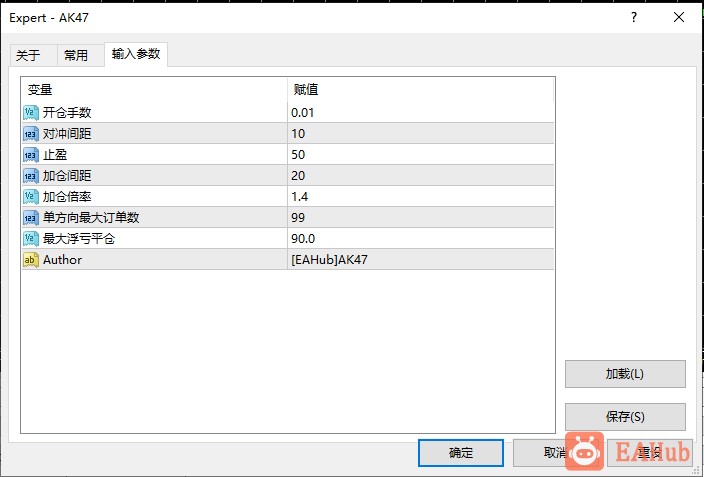
Task: Click the string icon beside Author
Action: [31, 260]
